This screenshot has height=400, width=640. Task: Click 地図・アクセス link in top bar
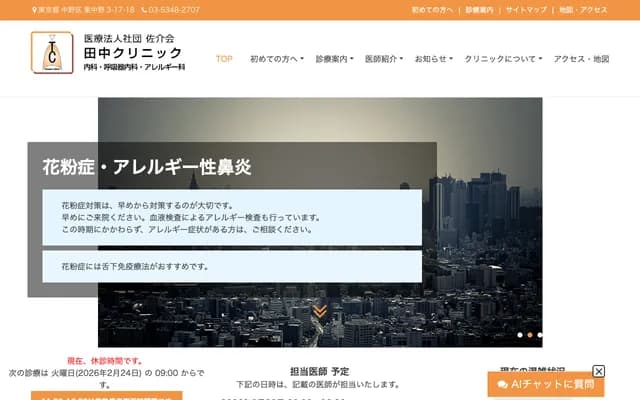pyautogui.click(x=583, y=9)
